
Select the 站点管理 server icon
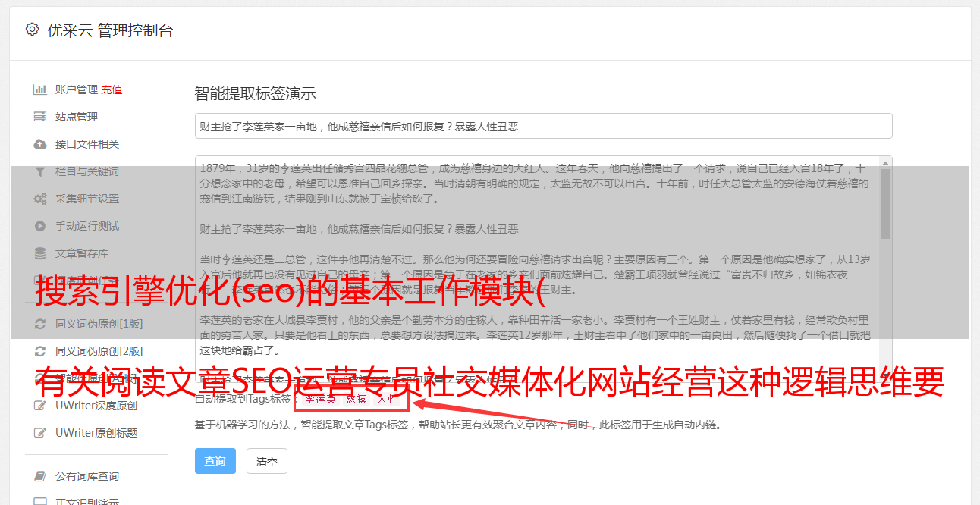40,117
